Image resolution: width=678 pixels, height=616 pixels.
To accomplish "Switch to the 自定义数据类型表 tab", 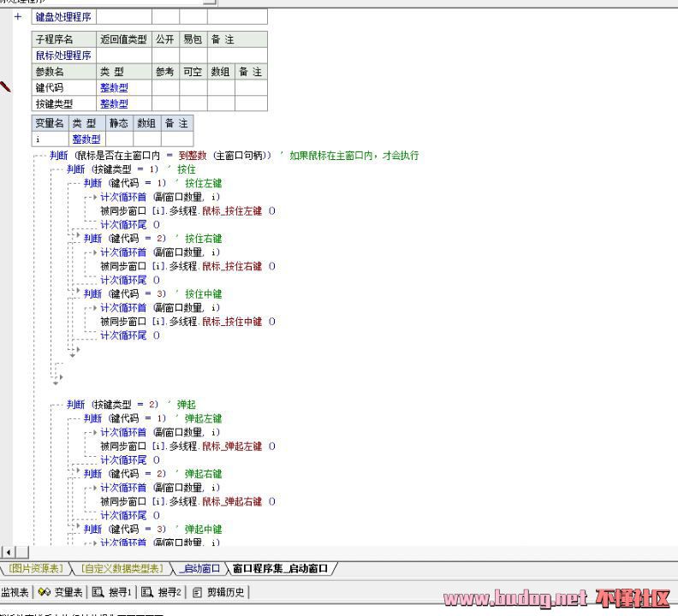I will [x=122, y=569].
